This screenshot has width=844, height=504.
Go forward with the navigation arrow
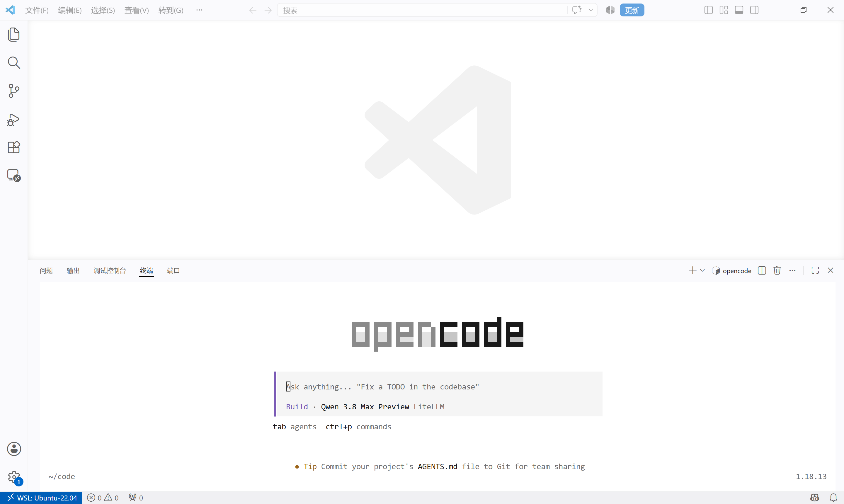tap(268, 10)
